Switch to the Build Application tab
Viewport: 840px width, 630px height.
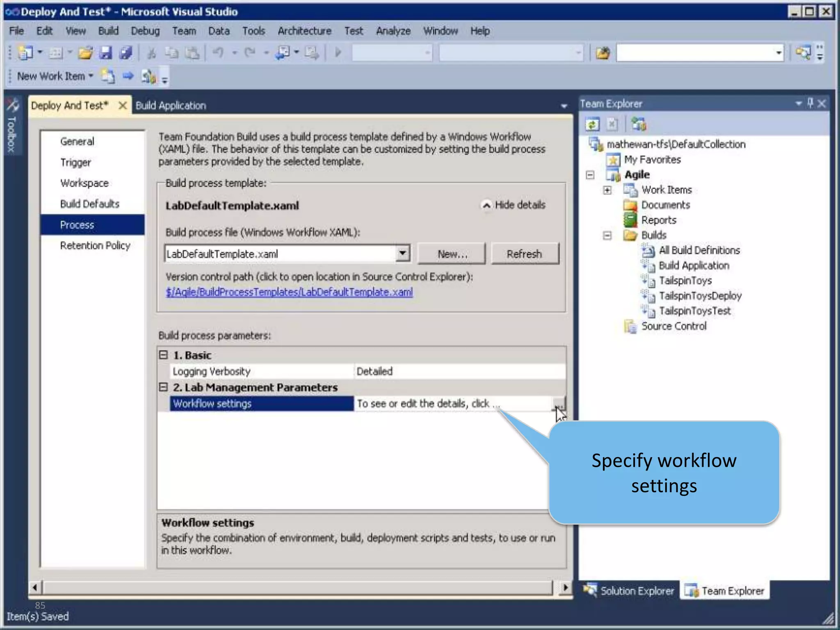pos(171,105)
